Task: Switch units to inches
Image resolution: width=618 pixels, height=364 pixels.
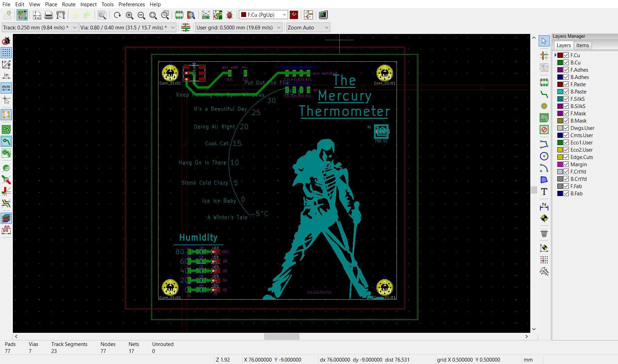Action: pos(6,76)
